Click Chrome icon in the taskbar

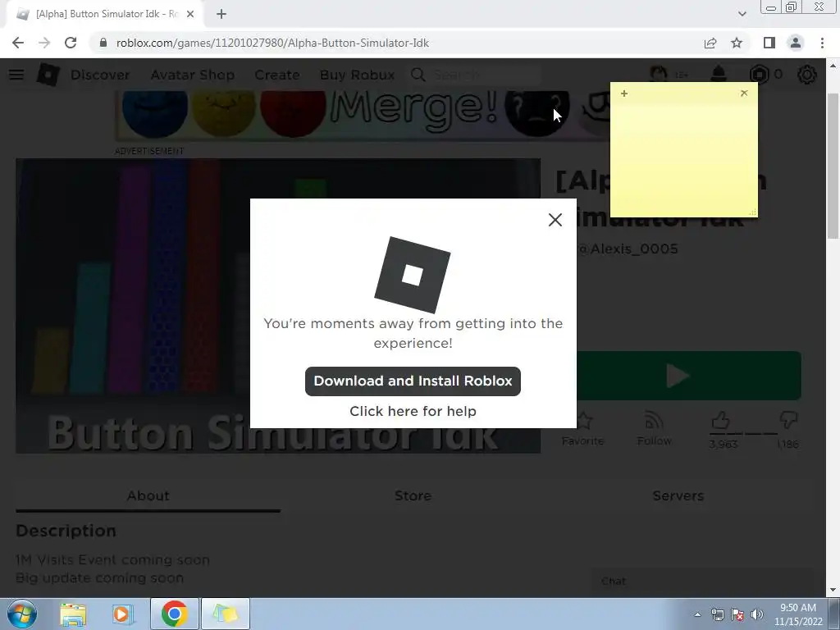click(x=174, y=614)
